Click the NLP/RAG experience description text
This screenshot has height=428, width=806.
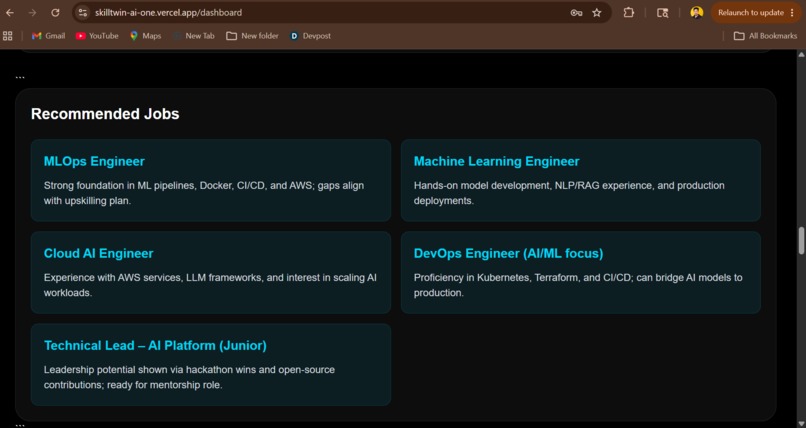pyautogui.click(x=569, y=193)
